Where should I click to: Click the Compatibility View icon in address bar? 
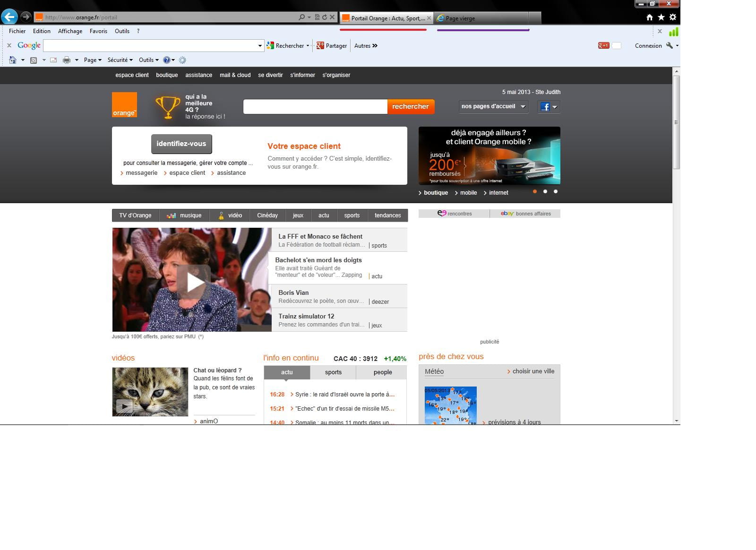pos(317,17)
